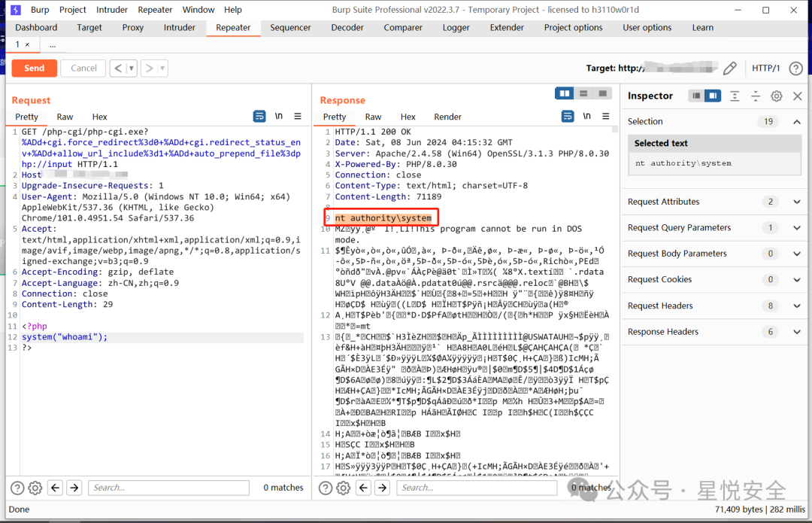Dock Inspector in left layout icon

pos(696,96)
